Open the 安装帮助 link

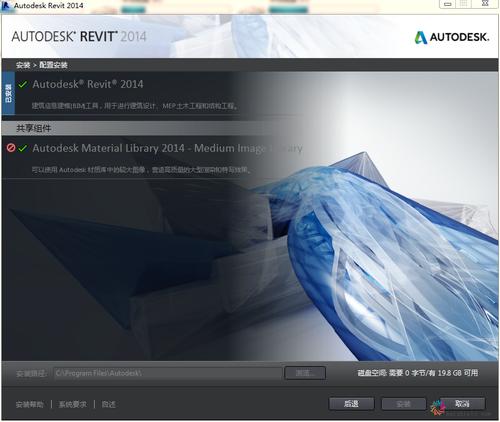click(x=30, y=405)
